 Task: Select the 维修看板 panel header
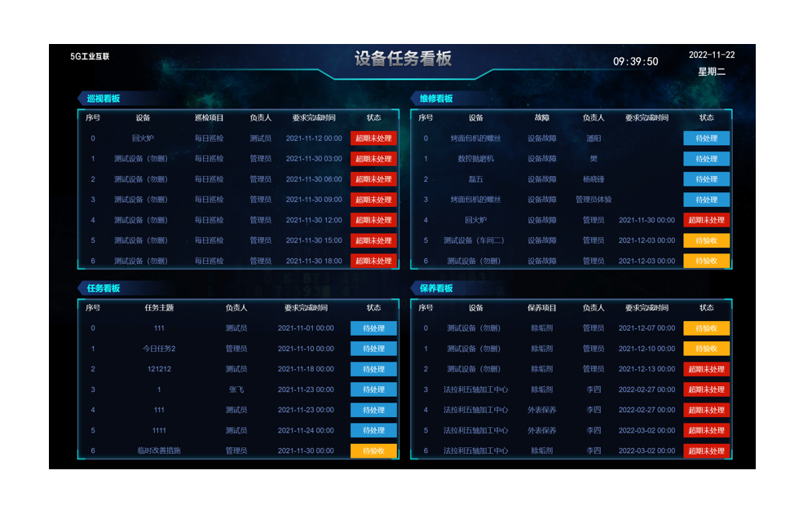point(436,99)
